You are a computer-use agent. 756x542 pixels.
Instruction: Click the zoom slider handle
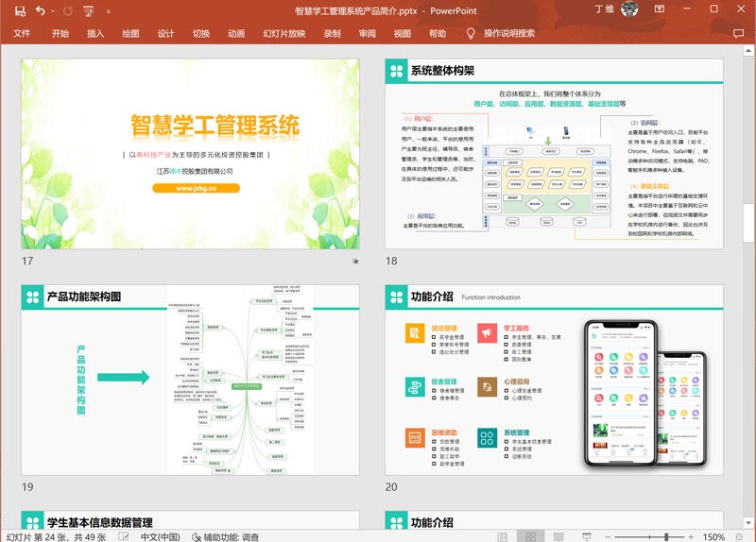[666, 536]
